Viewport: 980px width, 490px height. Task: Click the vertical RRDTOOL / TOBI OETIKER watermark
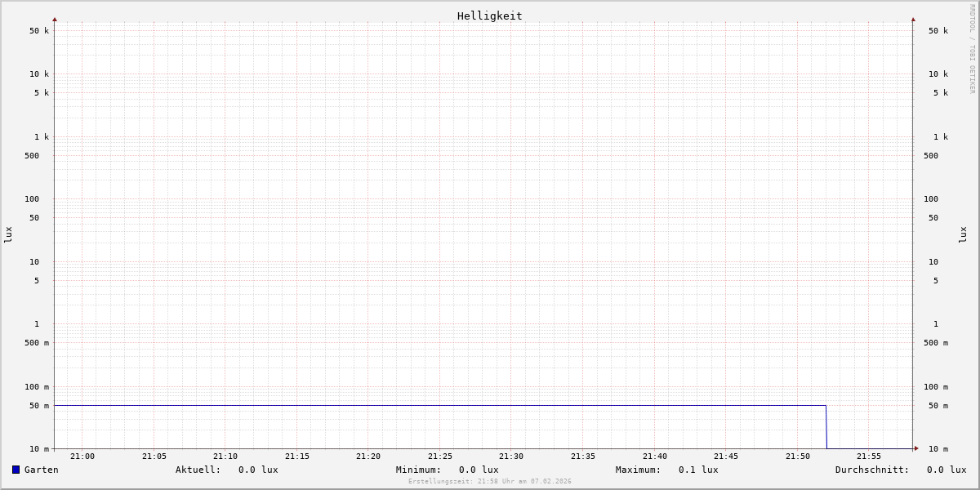(x=972, y=49)
